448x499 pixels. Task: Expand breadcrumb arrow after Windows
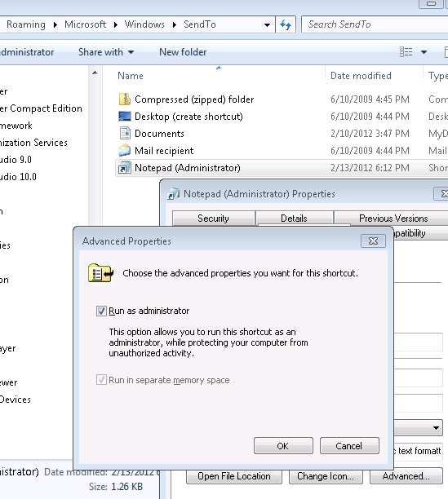point(174,24)
